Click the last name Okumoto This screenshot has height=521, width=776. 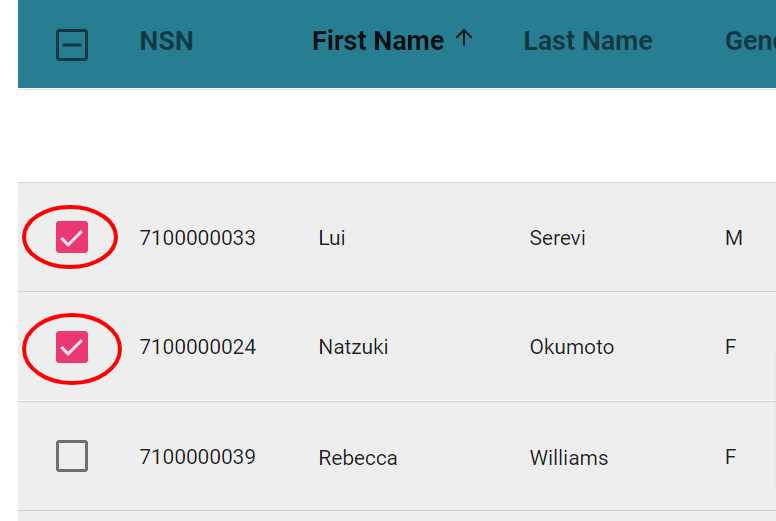coord(572,347)
